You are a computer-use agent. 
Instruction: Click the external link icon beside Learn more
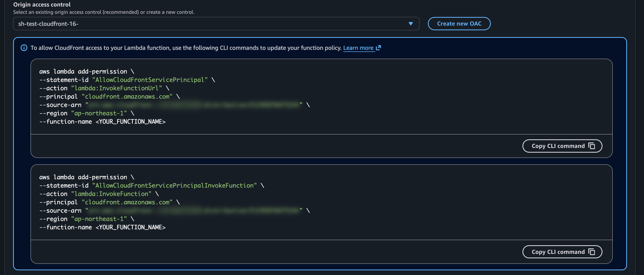[378, 48]
